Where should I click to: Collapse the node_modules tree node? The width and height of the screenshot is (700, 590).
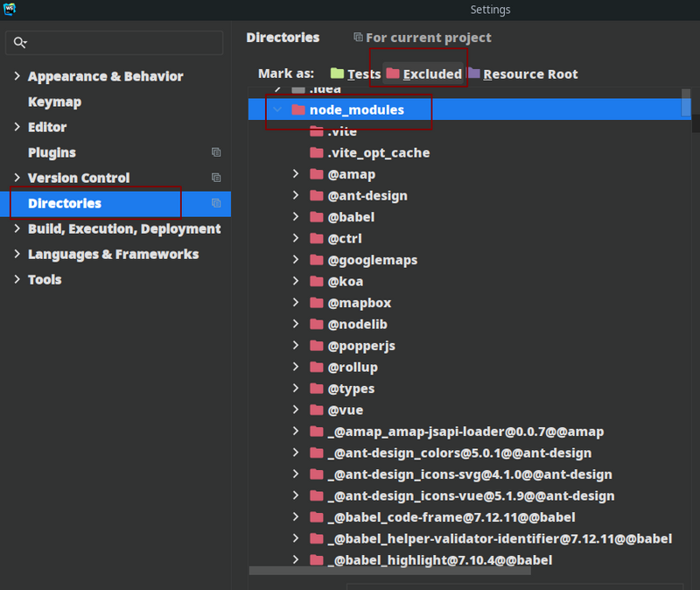[x=277, y=109]
